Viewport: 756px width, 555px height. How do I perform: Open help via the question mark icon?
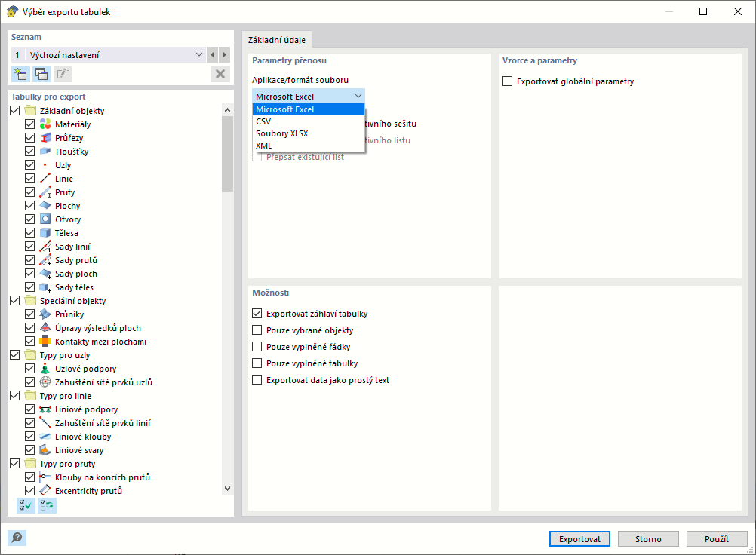click(17, 538)
